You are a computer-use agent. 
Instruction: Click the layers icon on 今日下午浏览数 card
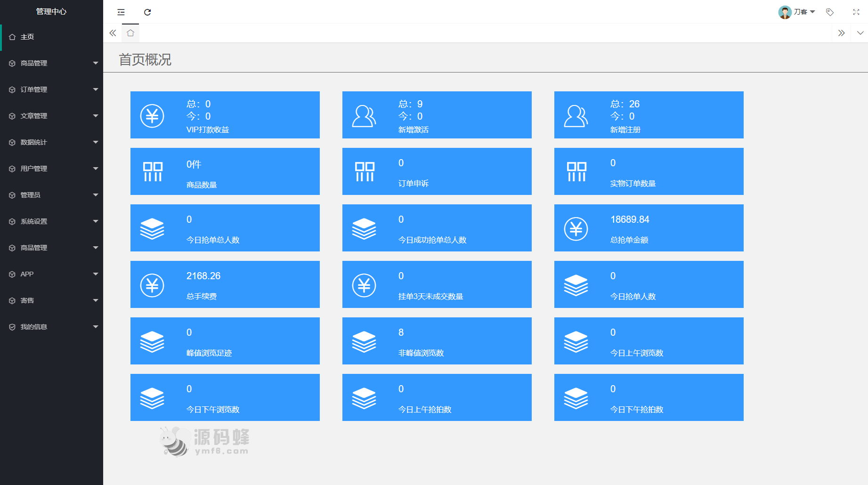(152, 398)
